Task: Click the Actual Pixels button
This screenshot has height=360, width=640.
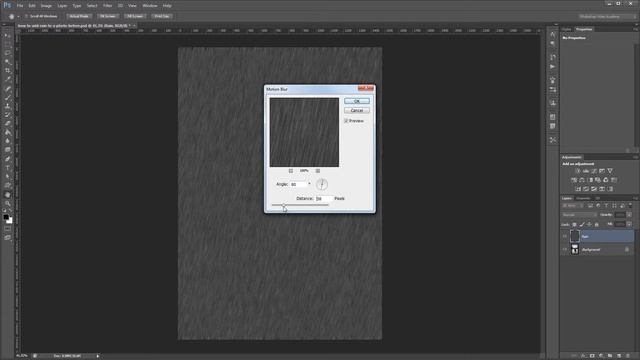Action: (x=79, y=16)
